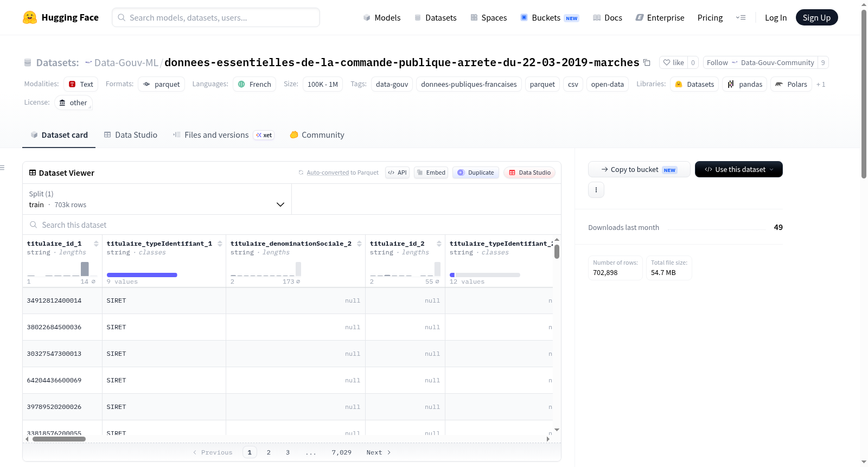The image size is (868, 467).
Task: Open the Spaces nav item
Action: pyautogui.click(x=488, y=17)
